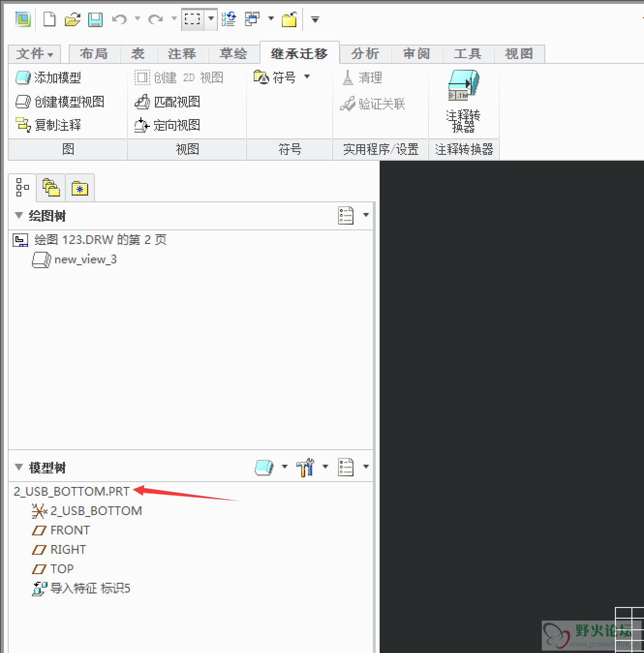Open 绘图树 settings list icon
The image size is (644, 653).
click(346, 215)
